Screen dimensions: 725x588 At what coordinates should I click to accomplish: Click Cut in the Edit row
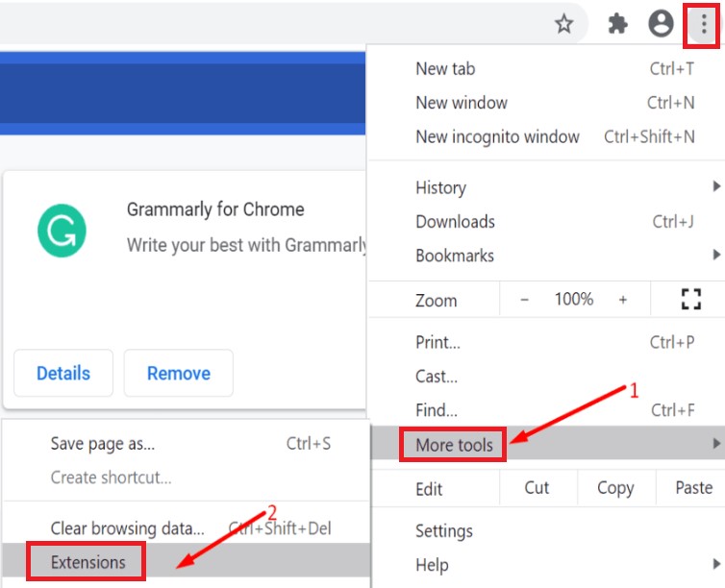coord(537,488)
